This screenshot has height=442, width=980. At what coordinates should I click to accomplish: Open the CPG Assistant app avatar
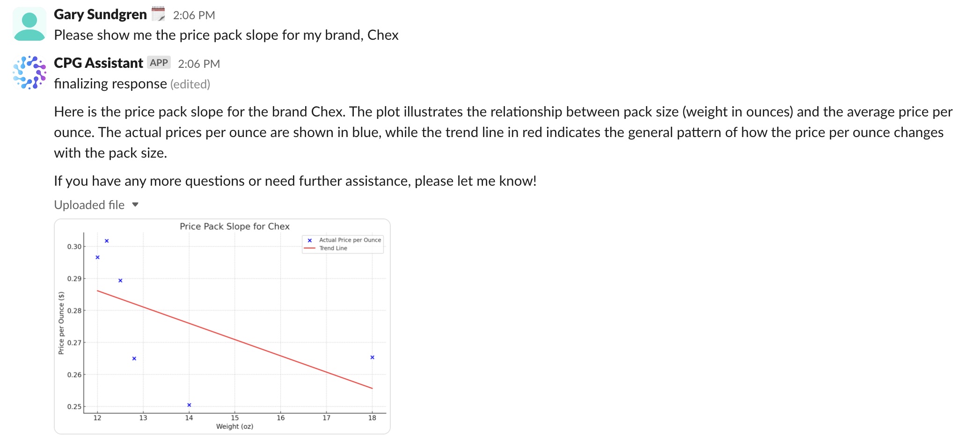[29, 72]
